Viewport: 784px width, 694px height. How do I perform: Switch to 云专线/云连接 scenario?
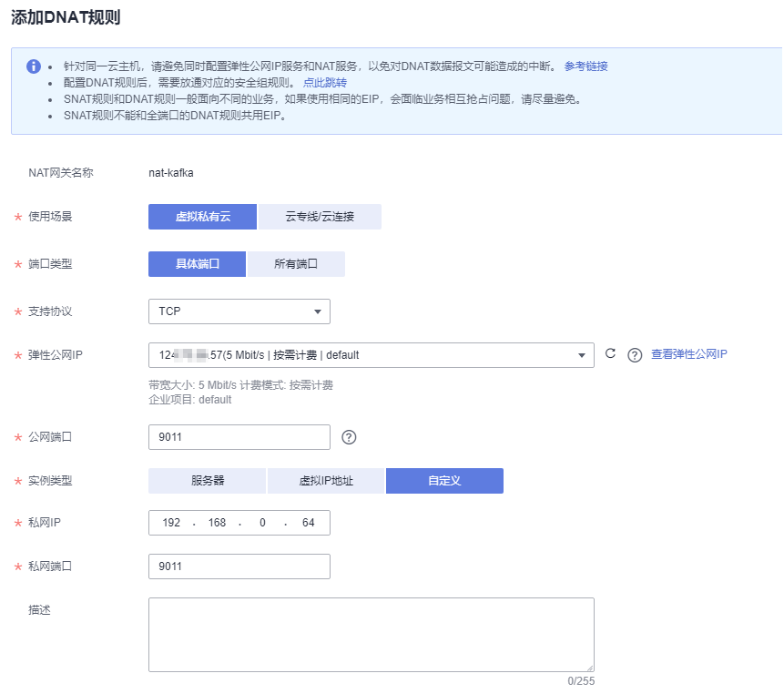[x=322, y=216]
